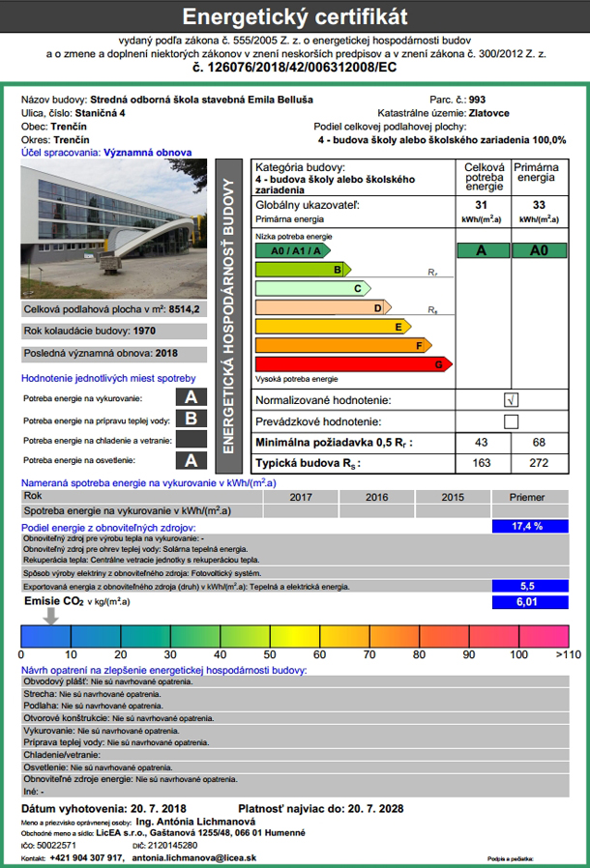Select the B energy class arrow

(303, 270)
